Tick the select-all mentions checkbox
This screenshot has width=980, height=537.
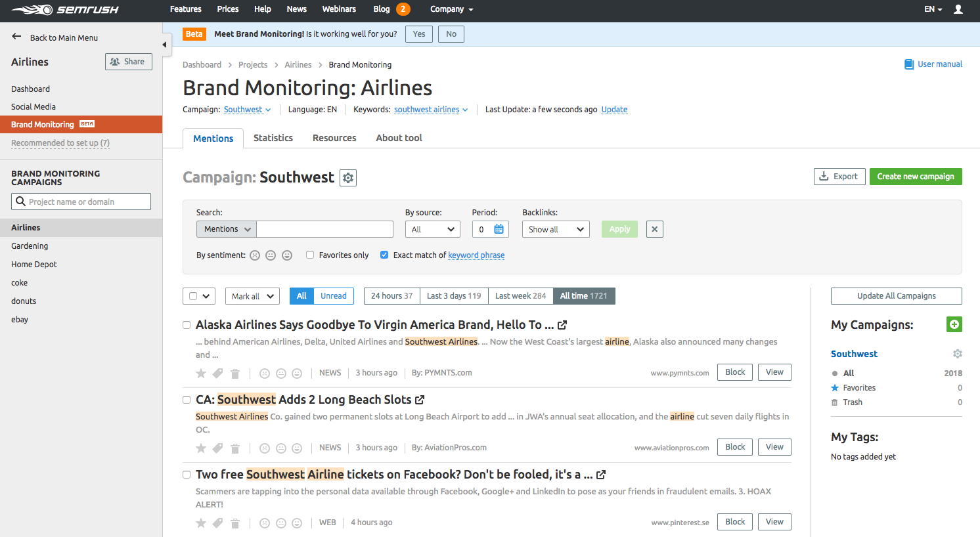click(193, 296)
